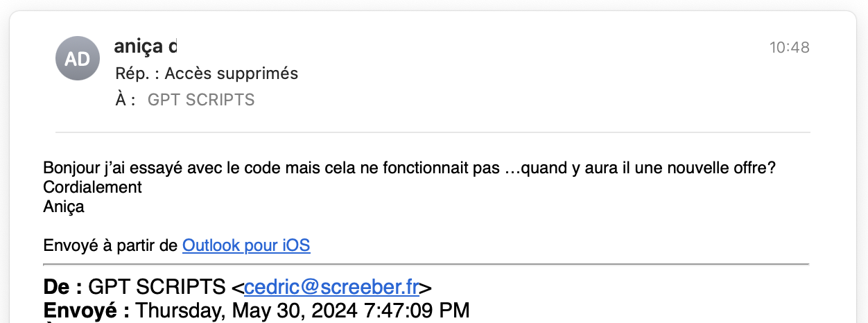
Task: Click the bold Envoyé : label
Action: point(86,310)
